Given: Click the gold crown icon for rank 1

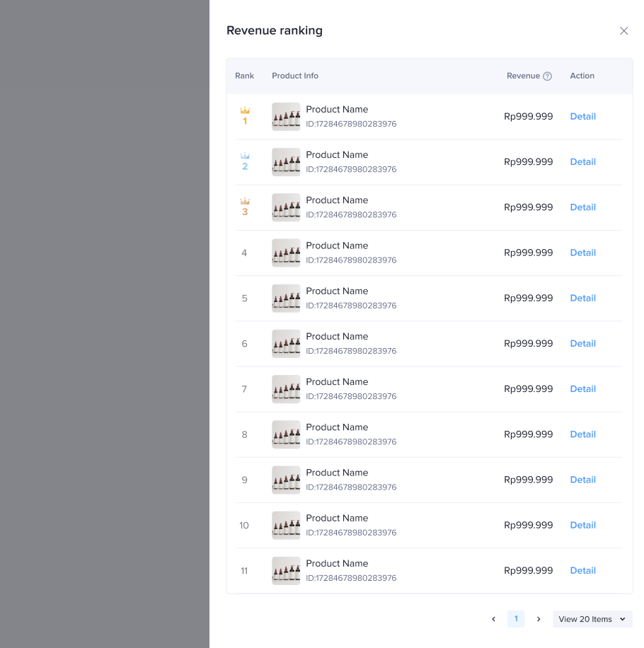Looking at the screenshot, I should click(245, 110).
